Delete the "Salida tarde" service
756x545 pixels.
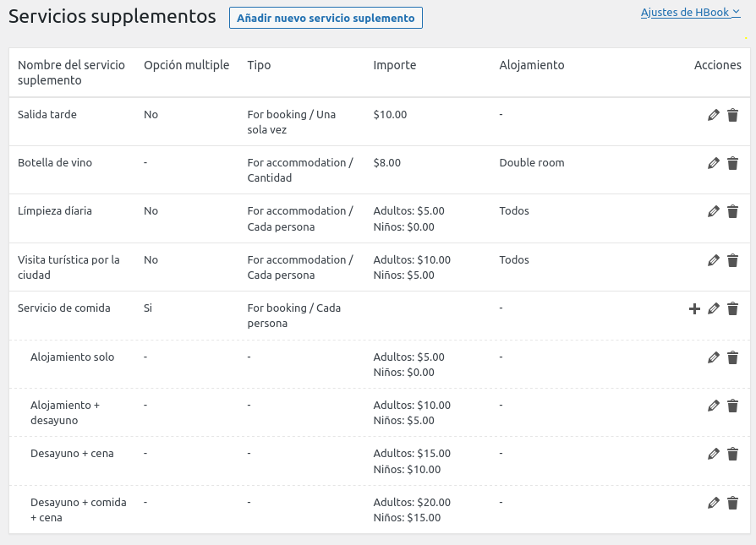tap(732, 115)
